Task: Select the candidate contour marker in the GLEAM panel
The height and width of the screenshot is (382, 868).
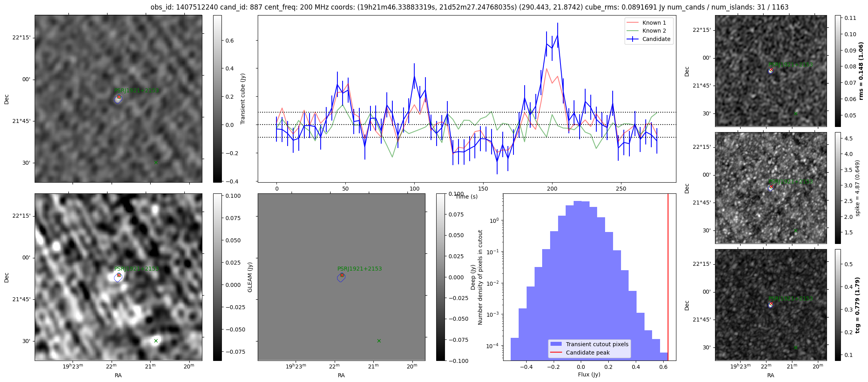Action: pyautogui.click(x=341, y=277)
